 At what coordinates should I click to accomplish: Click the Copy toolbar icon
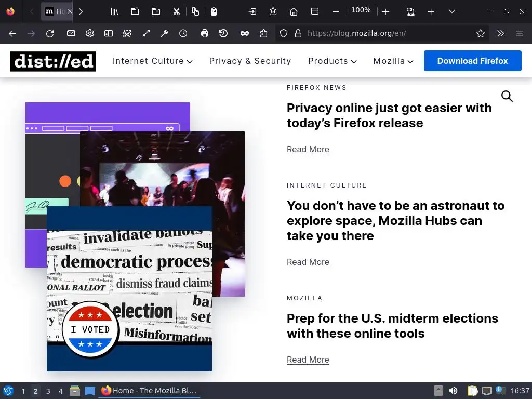[195, 11]
